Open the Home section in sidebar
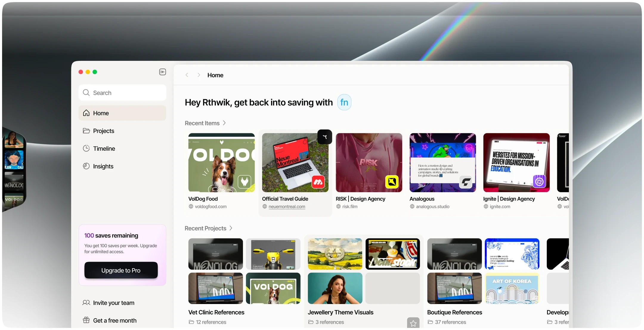The image size is (644, 330). tap(122, 113)
